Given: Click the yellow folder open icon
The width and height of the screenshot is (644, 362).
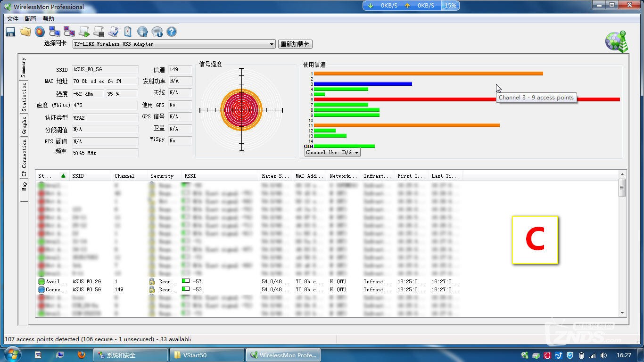Looking at the screenshot, I should [x=25, y=32].
